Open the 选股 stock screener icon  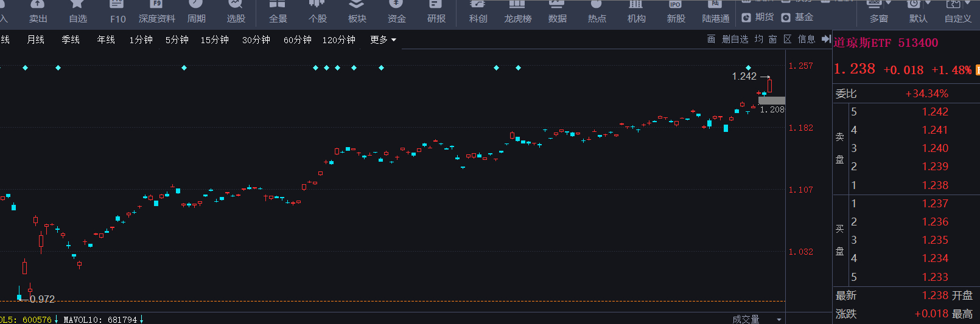[236, 12]
